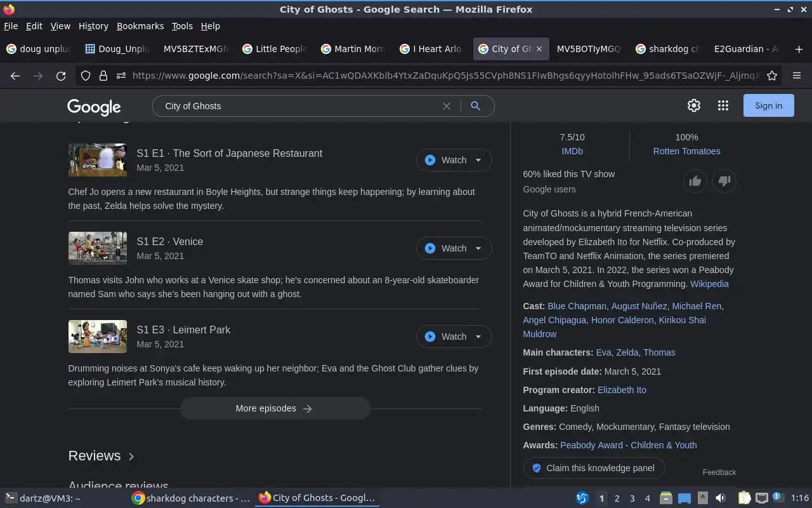Screen dimensions: 812x508
Task: Open Google quick settings gear
Action: click(694, 106)
